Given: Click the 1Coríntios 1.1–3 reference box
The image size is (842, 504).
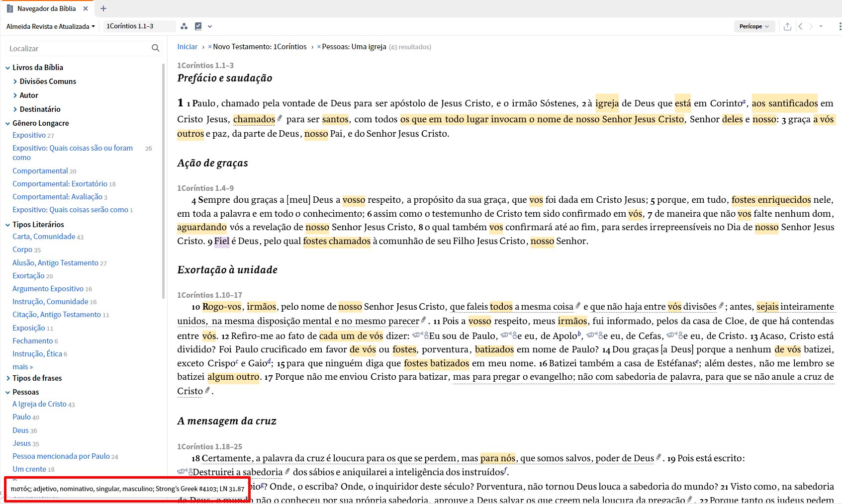Looking at the screenshot, I should click(139, 26).
